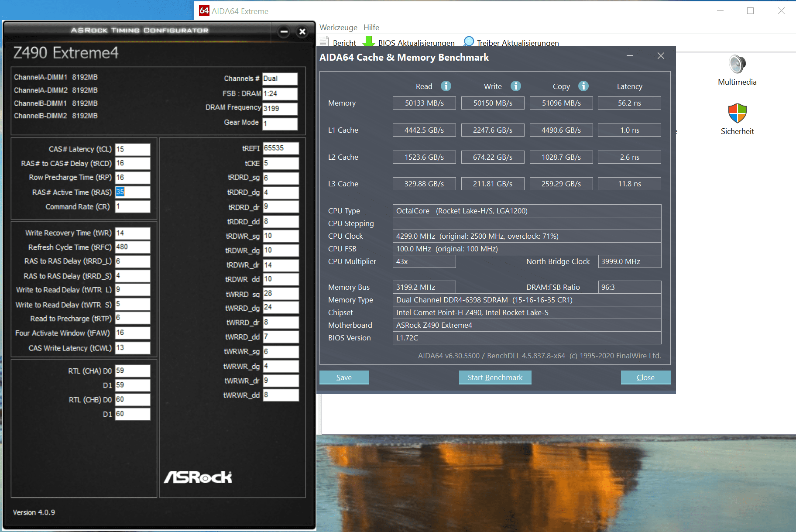Screen dimensions: 796x532
Task: Click the Close button in benchmark dialog
Action: pyautogui.click(x=645, y=378)
